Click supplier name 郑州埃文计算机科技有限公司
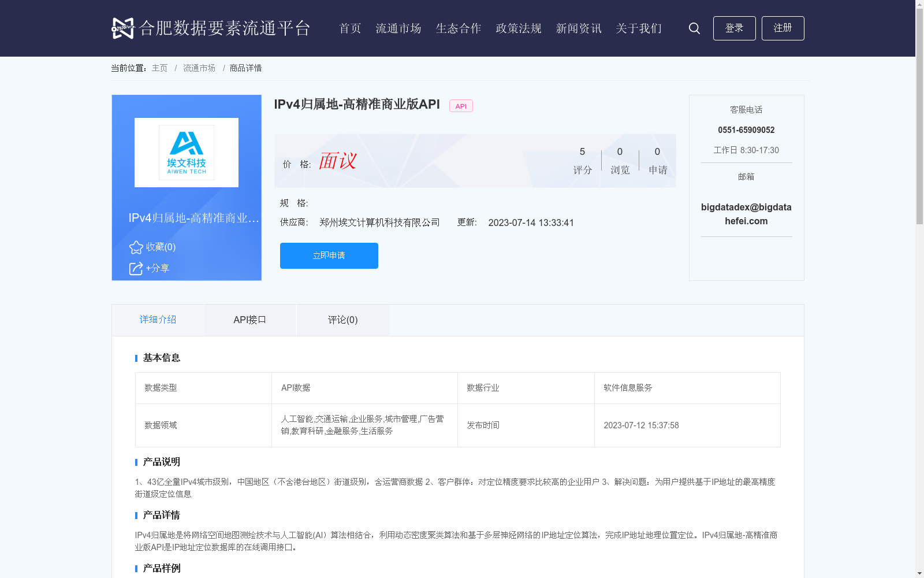The image size is (924, 578). click(379, 223)
